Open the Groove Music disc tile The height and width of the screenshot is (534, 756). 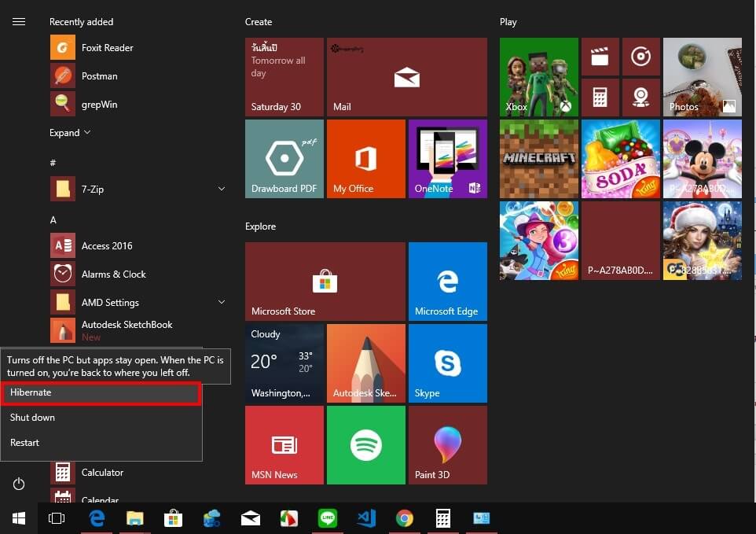coord(641,57)
